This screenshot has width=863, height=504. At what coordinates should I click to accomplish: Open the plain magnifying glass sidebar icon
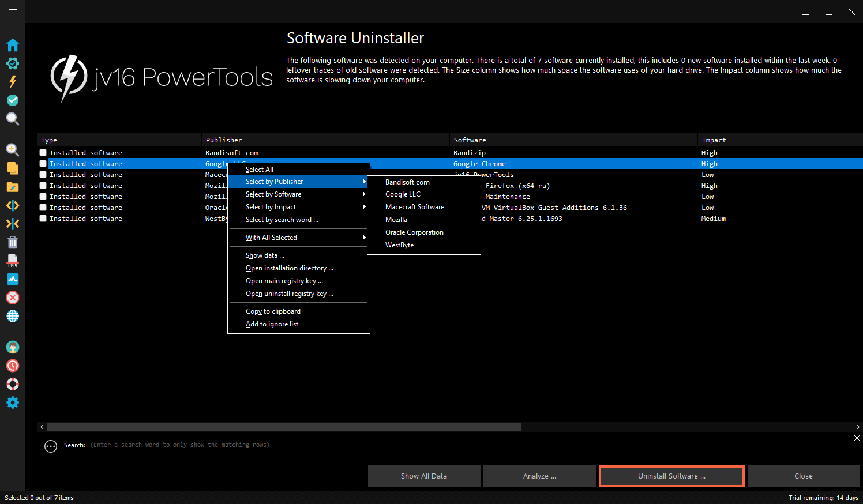[13, 119]
